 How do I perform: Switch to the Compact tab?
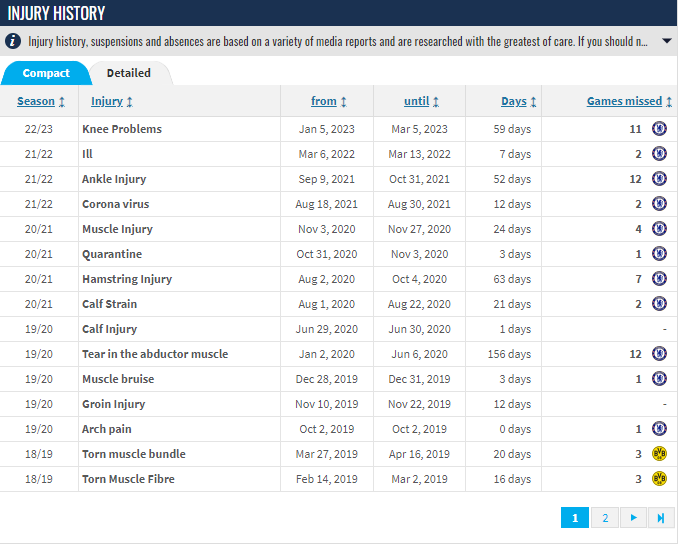pos(46,73)
